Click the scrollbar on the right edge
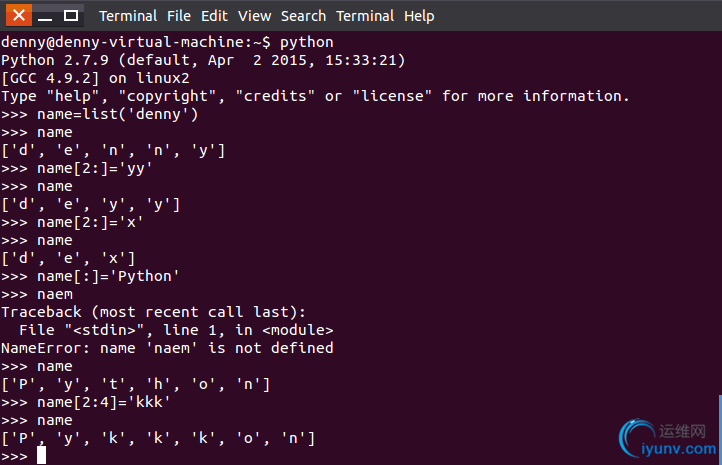The height and width of the screenshot is (465, 722). [720, 428]
